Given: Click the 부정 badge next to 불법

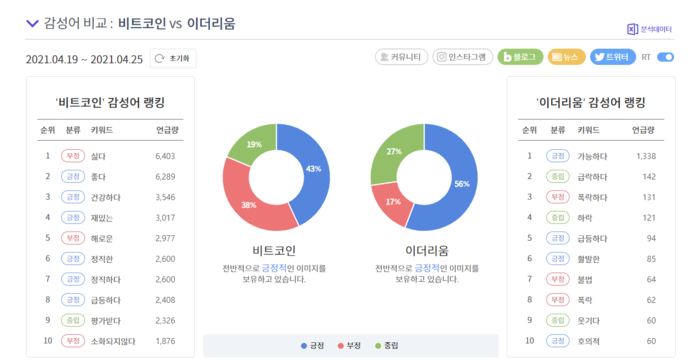Looking at the screenshot, I should tap(558, 279).
